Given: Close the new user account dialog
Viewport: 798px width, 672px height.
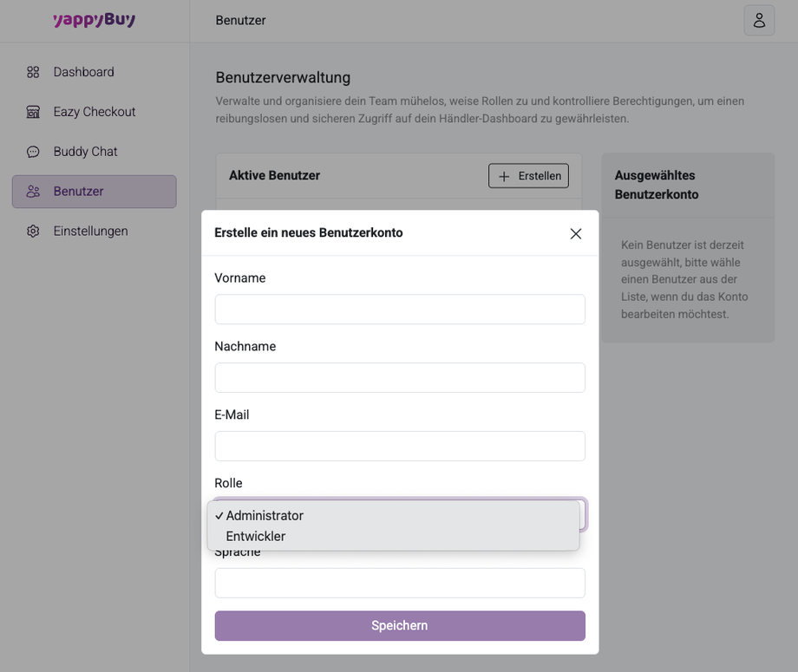Looking at the screenshot, I should point(576,233).
